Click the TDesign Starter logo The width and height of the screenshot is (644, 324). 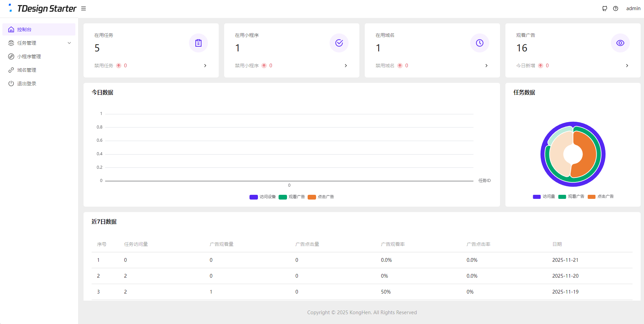[43, 8]
